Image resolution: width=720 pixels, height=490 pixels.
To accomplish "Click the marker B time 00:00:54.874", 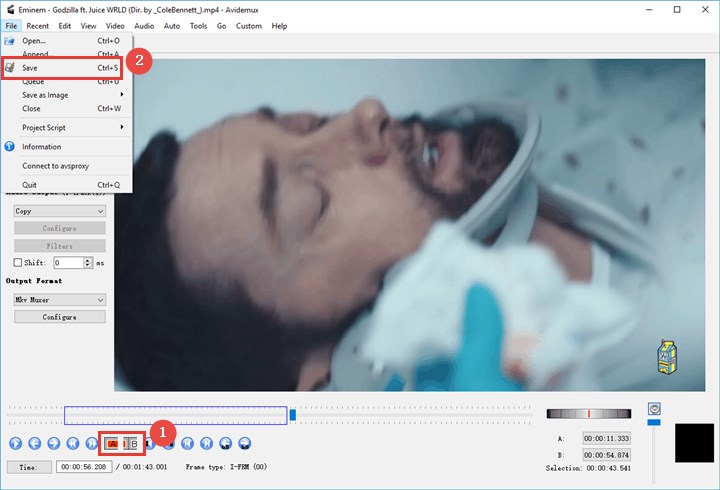I will coord(606,455).
